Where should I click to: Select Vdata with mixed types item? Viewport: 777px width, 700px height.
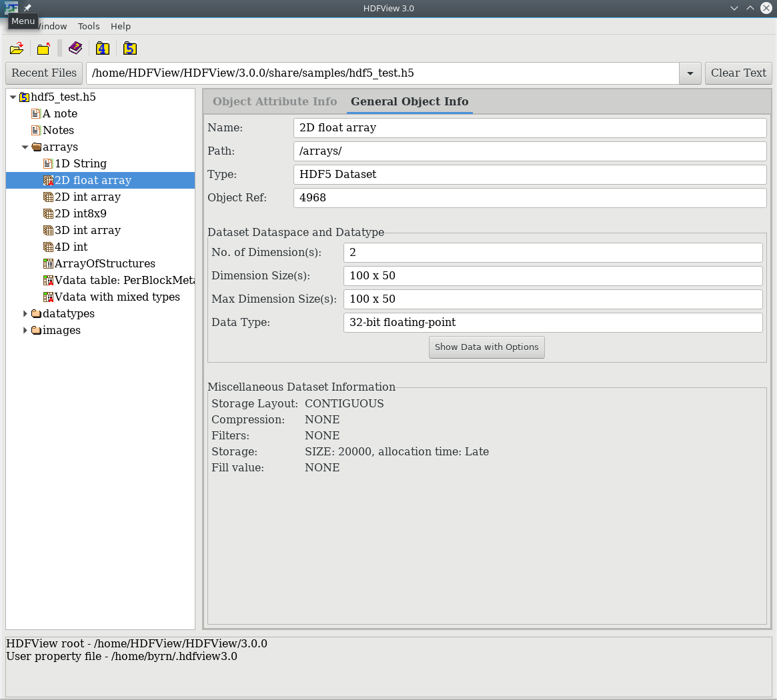click(117, 297)
